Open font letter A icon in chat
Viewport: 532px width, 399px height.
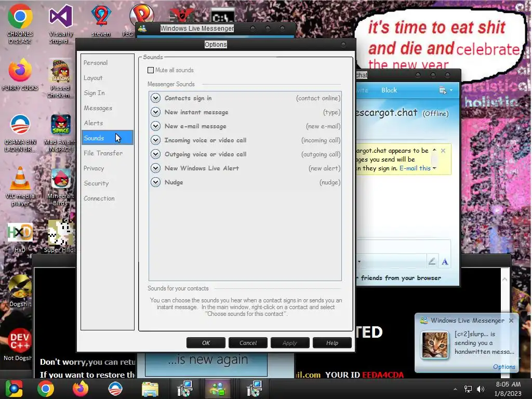[x=445, y=262]
